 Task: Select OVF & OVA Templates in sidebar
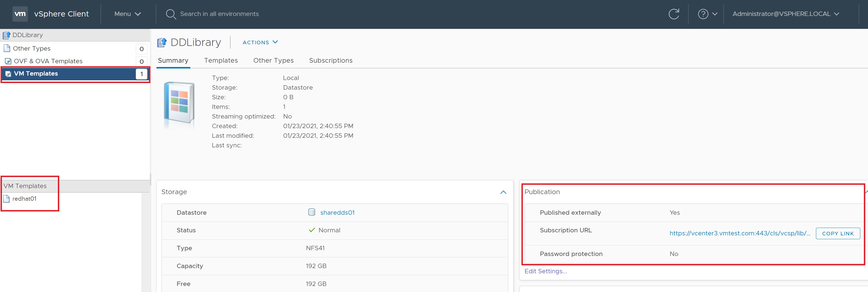(48, 61)
